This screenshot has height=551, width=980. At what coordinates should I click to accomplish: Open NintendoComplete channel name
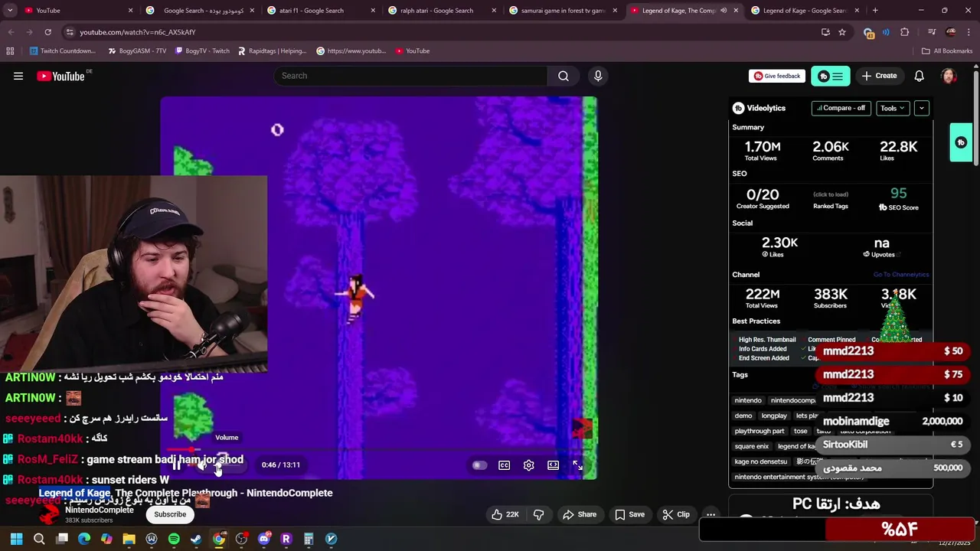(100, 510)
